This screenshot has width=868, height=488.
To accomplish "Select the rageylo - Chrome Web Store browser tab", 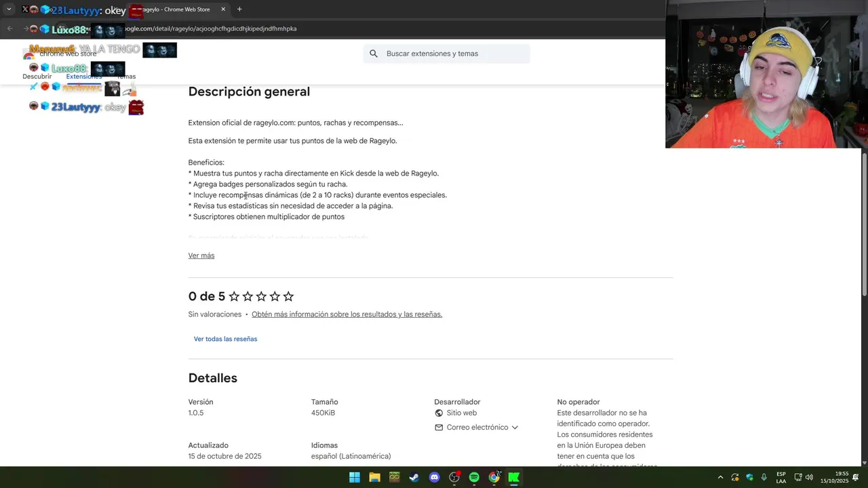I will tap(176, 9).
